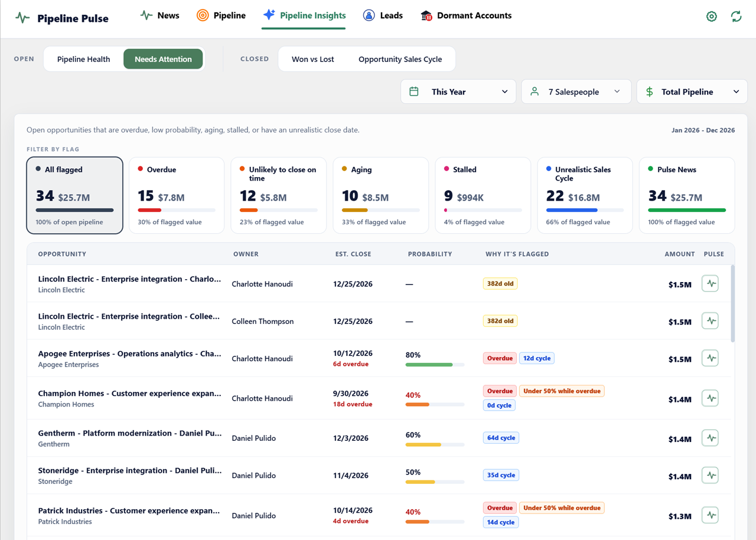Image resolution: width=756 pixels, height=540 pixels.
Task: Click the calendar icon in date filter
Action: click(414, 91)
